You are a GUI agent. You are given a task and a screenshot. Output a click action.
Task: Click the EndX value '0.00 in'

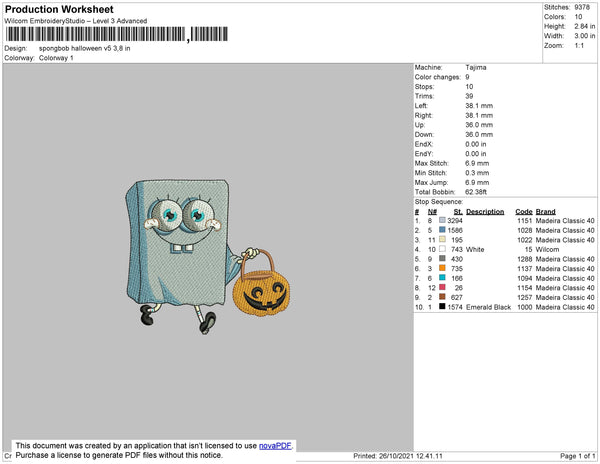coord(476,144)
